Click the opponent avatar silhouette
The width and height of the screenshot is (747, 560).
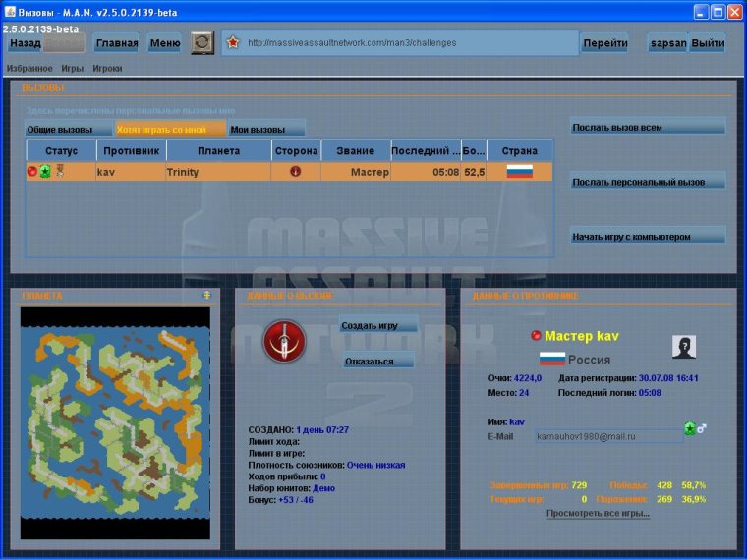tap(684, 347)
